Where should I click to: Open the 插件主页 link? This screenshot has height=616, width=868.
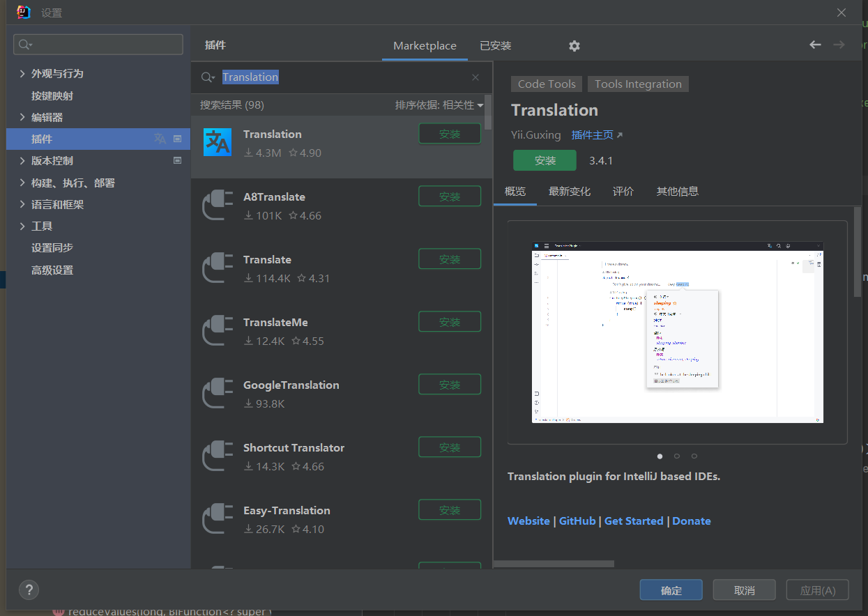click(597, 135)
